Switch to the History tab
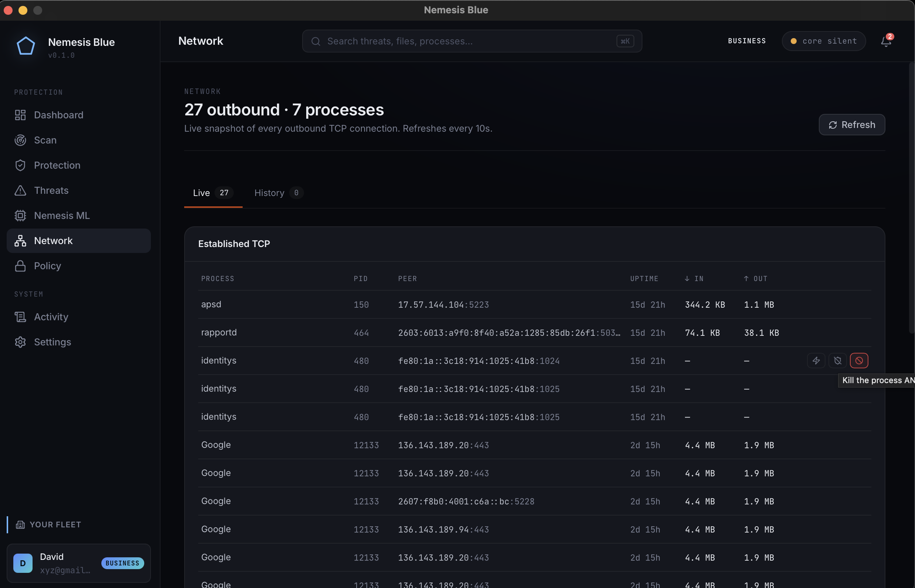The image size is (915, 588). tap(279, 193)
